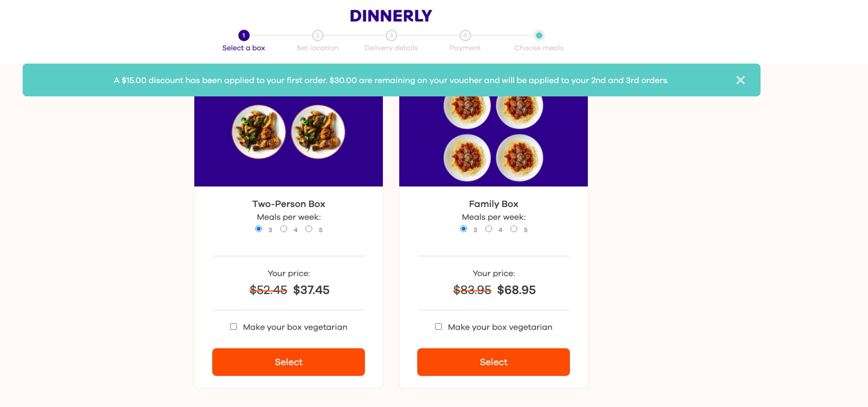Click the Delivery details step label

point(391,48)
